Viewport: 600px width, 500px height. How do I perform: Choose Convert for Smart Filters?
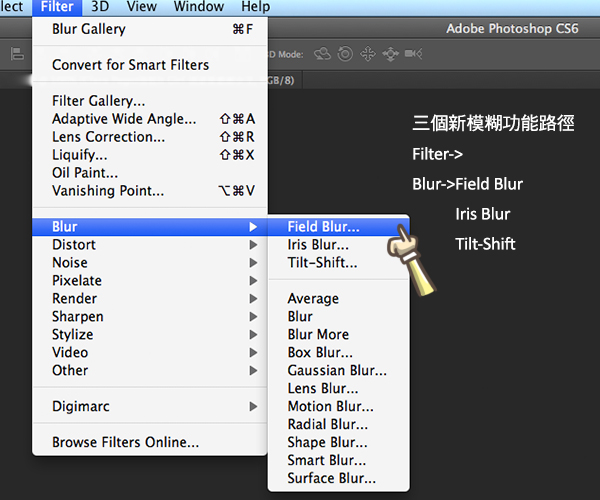[x=150, y=65]
